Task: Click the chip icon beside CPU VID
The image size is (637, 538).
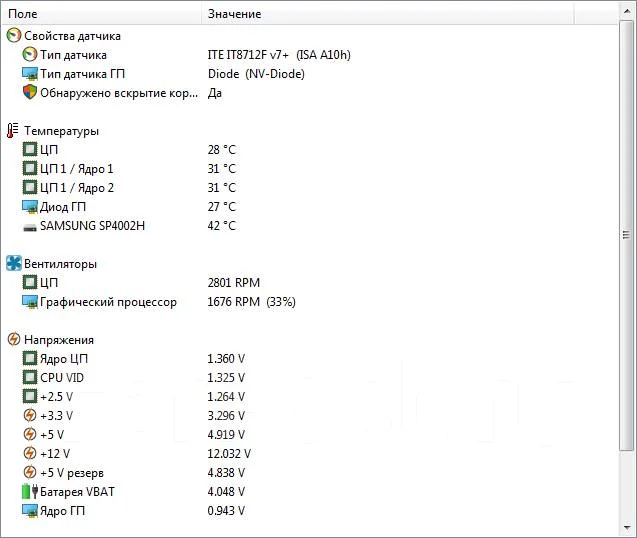Action: pyautogui.click(x=30, y=377)
